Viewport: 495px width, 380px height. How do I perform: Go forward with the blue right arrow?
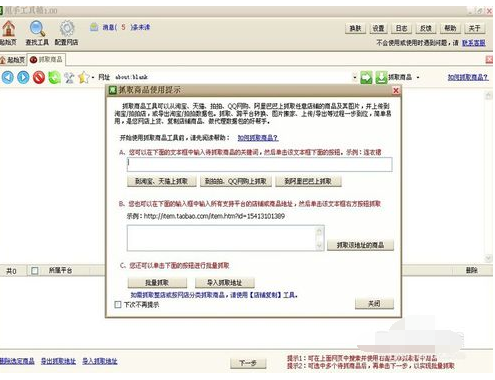click(x=23, y=77)
